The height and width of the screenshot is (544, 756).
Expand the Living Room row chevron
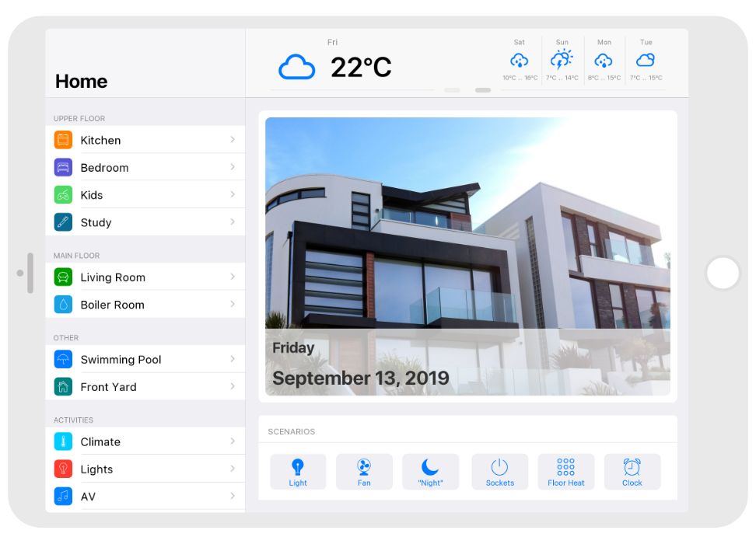233,277
